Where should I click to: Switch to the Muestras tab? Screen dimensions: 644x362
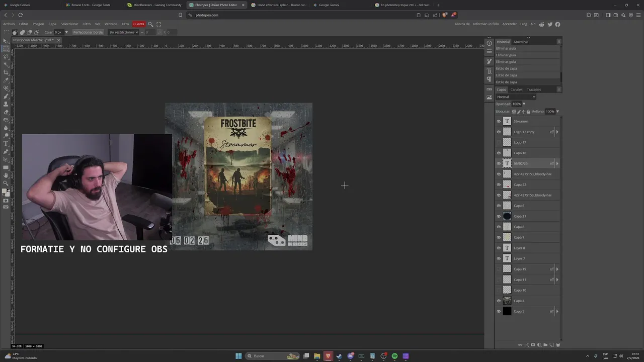521,42
